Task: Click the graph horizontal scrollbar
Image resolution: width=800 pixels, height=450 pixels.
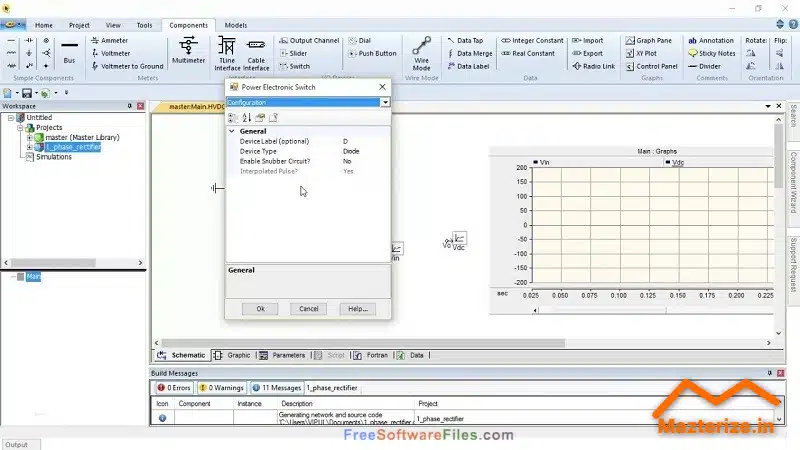Action: pyautogui.click(x=603, y=310)
